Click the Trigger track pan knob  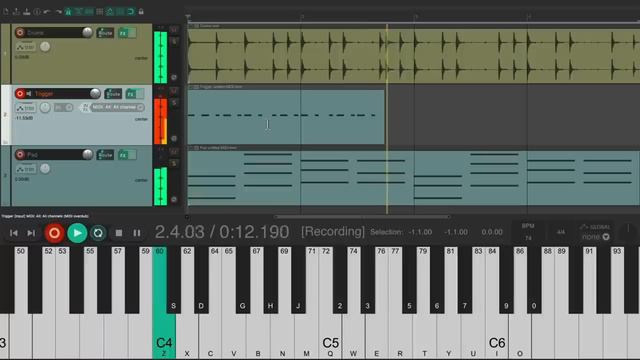pos(45,107)
